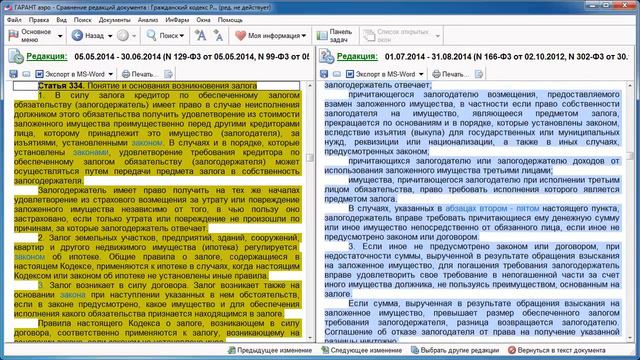
Task: Print the right edition via Печать
Action: [x=451, y=74]
